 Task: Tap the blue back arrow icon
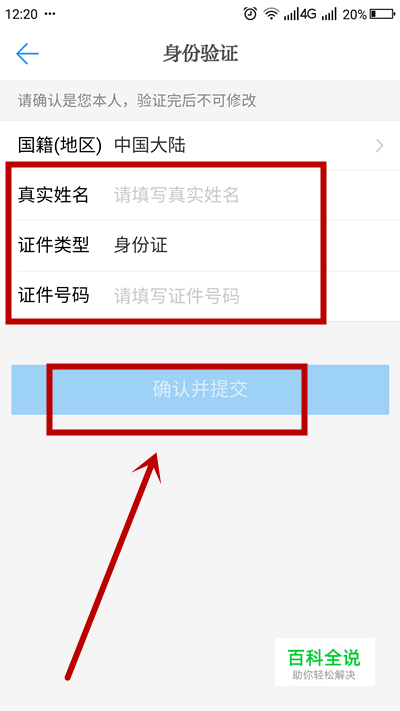[x=27, y=54]
